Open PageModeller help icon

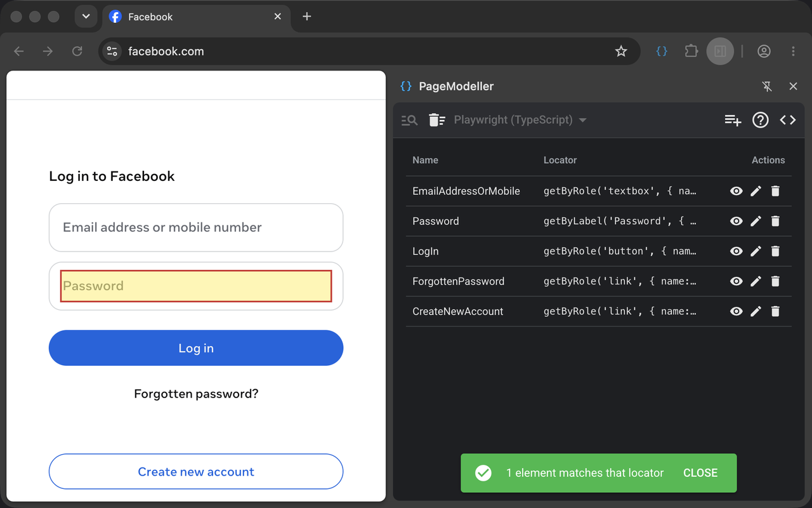[760, 120]
